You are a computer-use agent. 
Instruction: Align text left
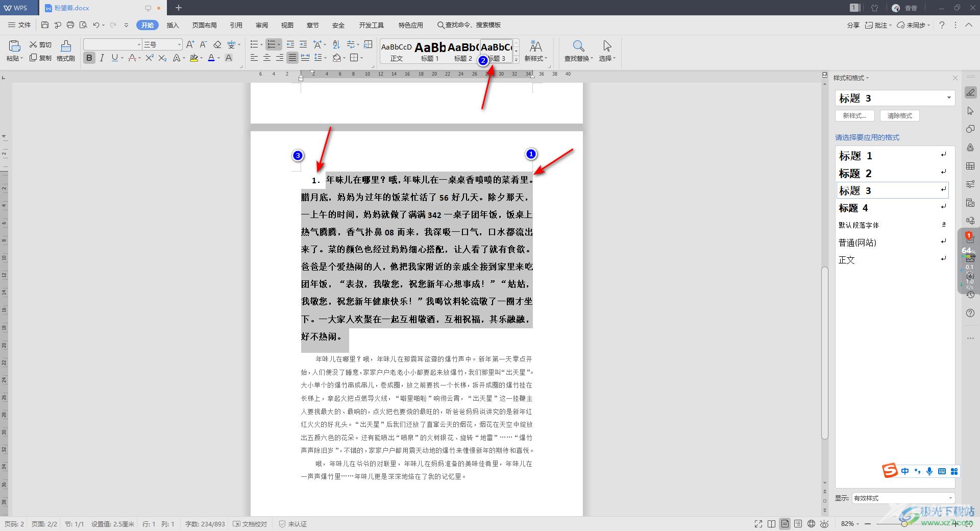(254, 58)
